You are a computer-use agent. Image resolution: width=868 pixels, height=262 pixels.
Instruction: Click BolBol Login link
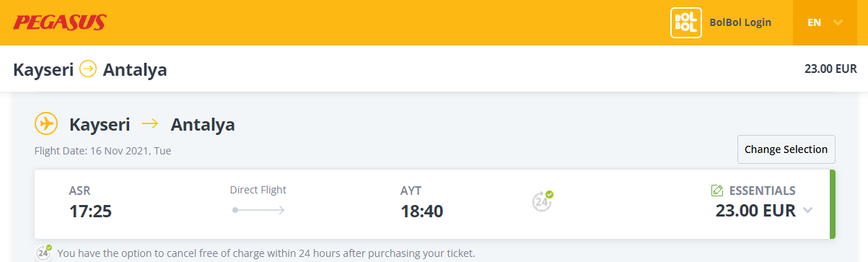pos(740,22)
